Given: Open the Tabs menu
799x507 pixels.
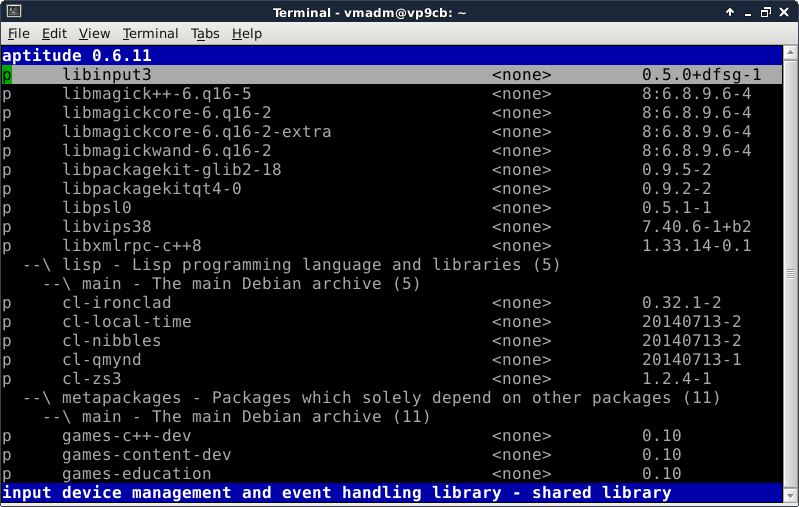Looking at the screenshot, I should coord(205,33).
